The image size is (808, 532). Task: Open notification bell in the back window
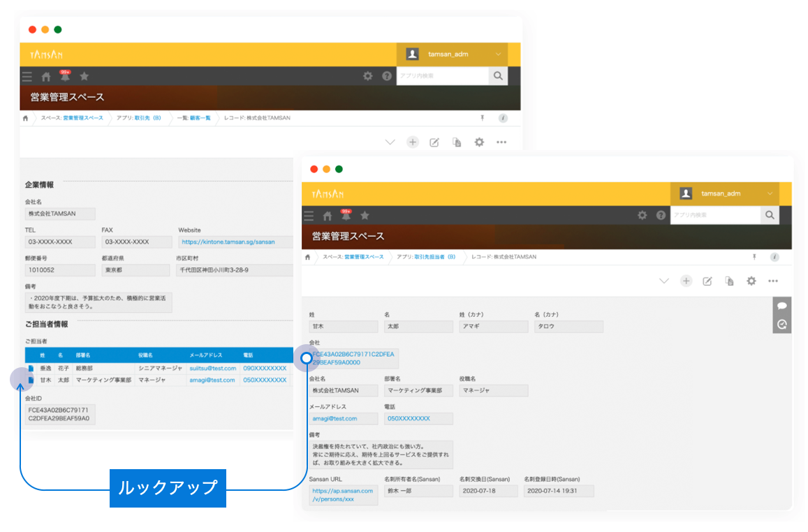click(65, 77)
